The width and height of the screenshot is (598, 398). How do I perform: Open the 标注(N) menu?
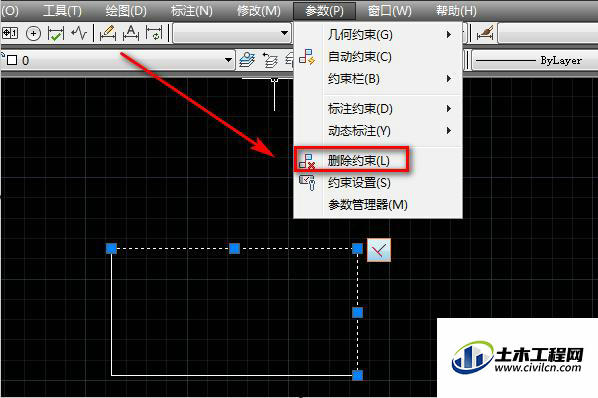(x=191, y=11)
